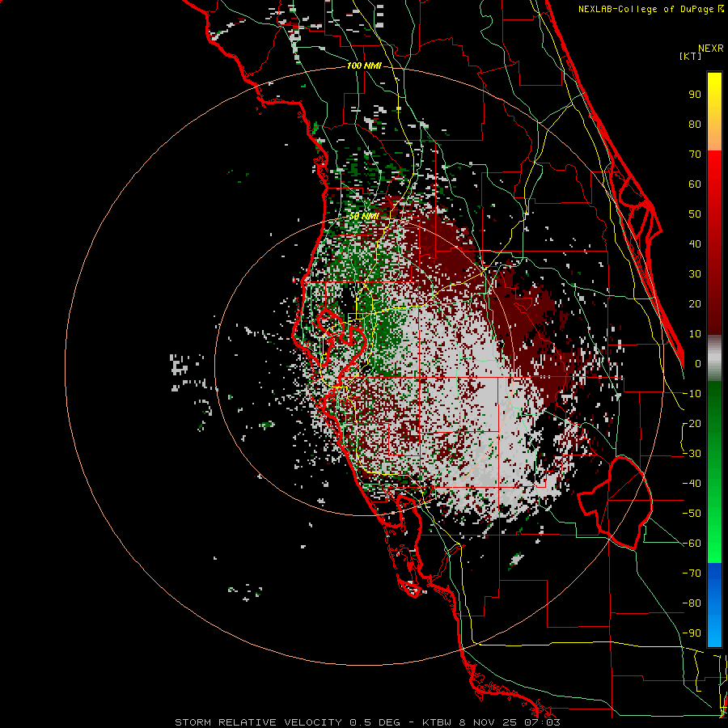Click the -90 scale label

tap(692, 633)
